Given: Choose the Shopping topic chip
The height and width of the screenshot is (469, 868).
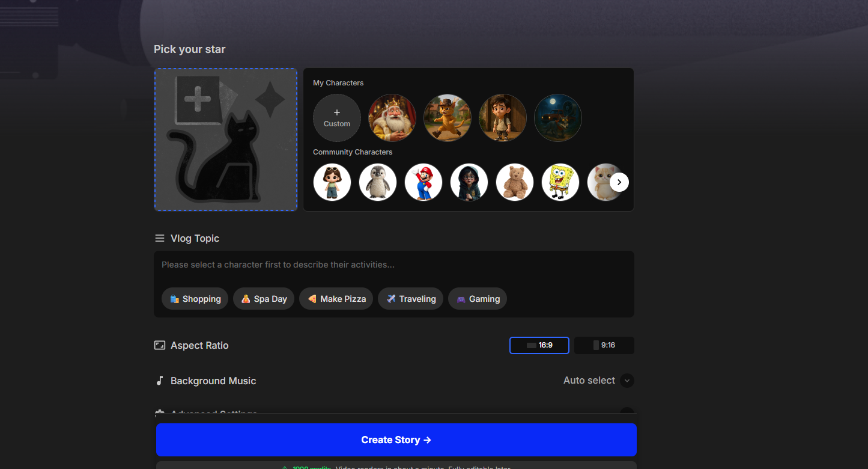Looking at the screenshot, I should [x=195, y=299].
